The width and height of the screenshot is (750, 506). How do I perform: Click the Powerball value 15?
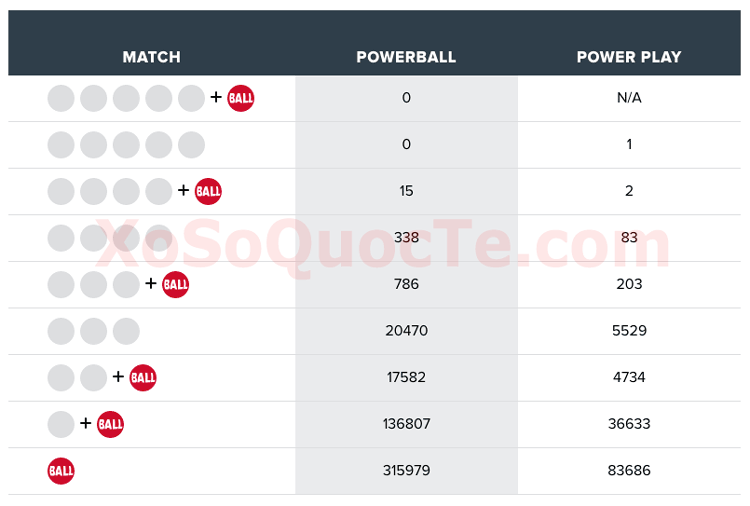[x=406, y=191]
